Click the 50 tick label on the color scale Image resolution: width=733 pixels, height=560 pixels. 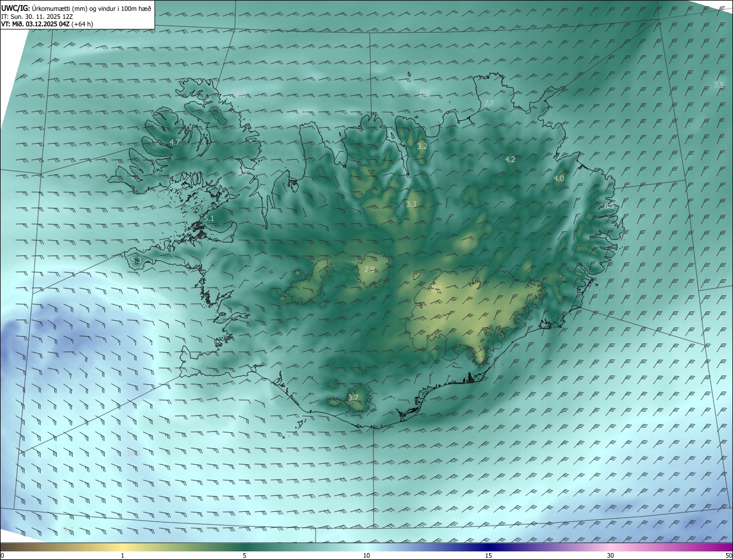click(728, 555)
